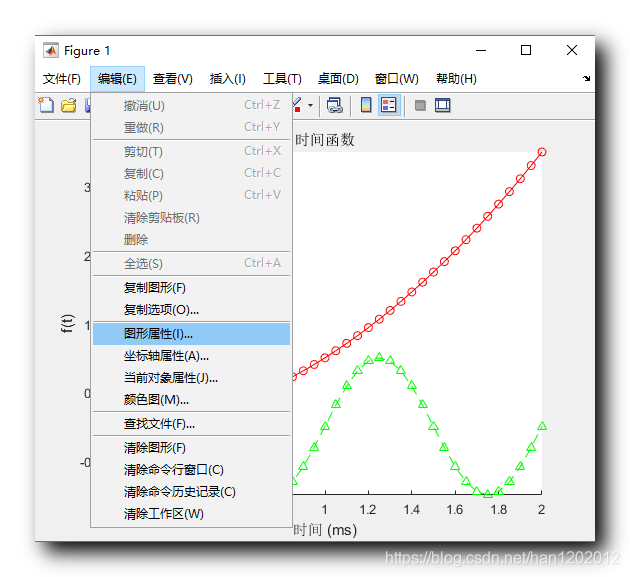Viewport: 630px width, 577px height.
Task: Open the 工具(T) menu
Action: click(x=282, y=79)
